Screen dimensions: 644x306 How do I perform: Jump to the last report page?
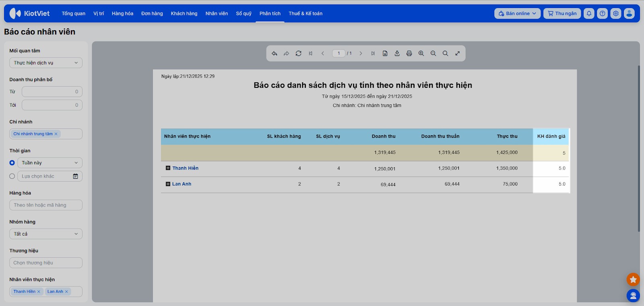click(x=373, y=53)
